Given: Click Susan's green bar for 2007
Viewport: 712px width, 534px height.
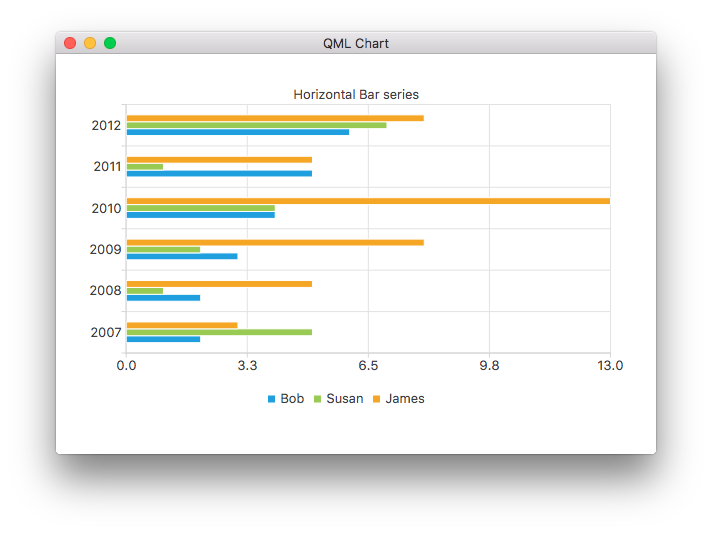Looking at the screenshot, I should [x=219, y=332].
